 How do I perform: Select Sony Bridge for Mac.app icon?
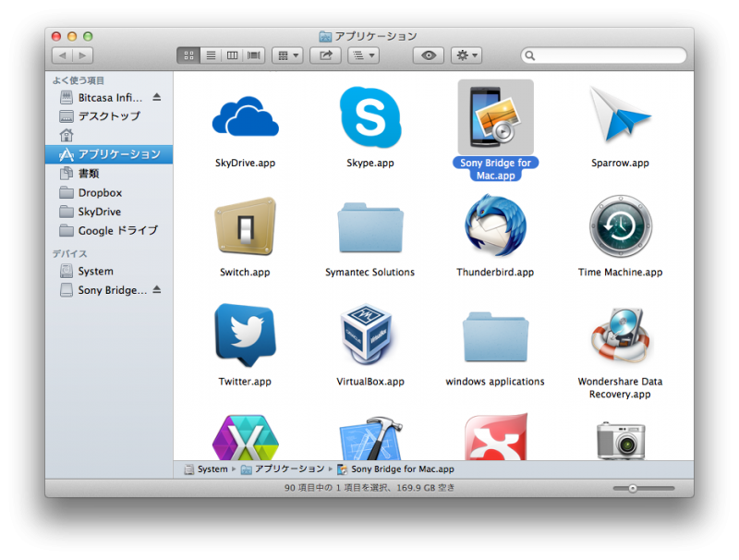(495, 117)
